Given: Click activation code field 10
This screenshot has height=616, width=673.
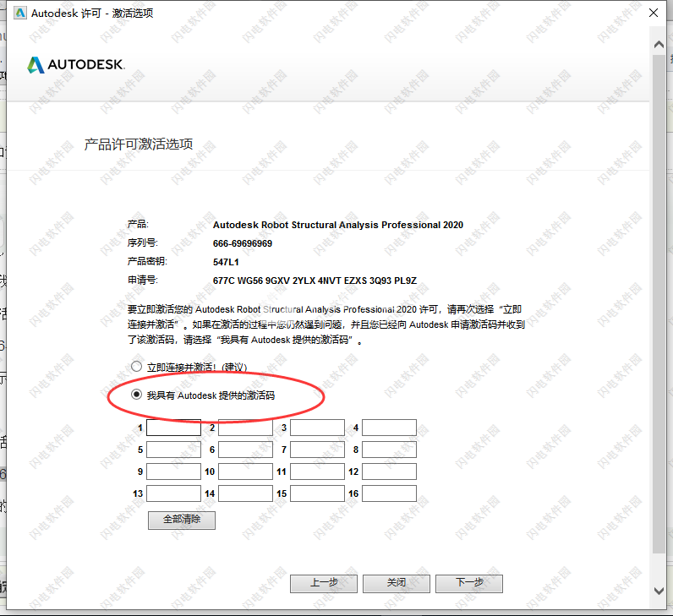Looking at the screenshot, I should click(245, 472).
